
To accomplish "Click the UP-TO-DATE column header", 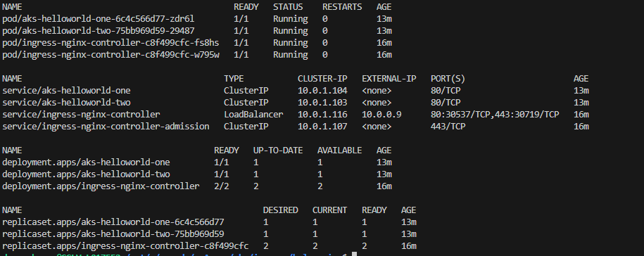I will [278, 151].
